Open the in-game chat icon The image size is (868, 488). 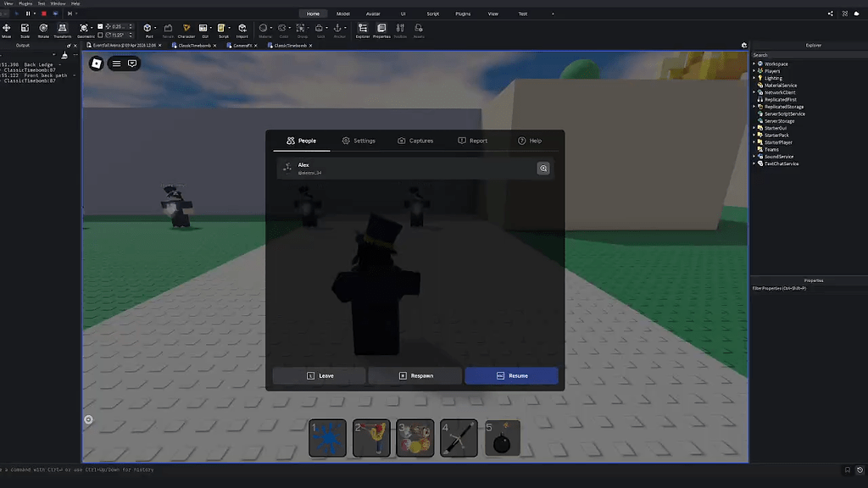coord(132,64)
